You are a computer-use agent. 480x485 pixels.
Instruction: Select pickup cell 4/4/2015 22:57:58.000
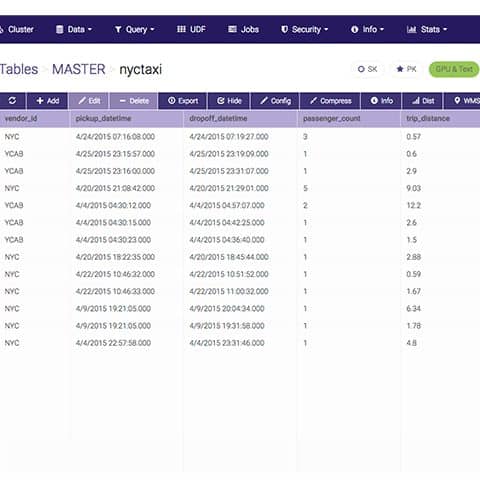click(113, 343)
